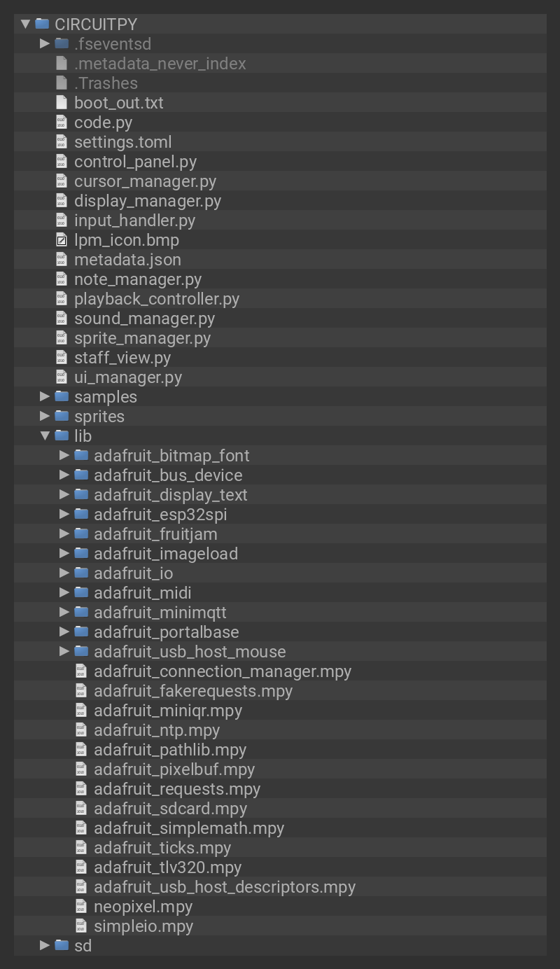Click the lpm_icon.bmp image file icon
The width and height of the screenshot is (560, 969).
pos(62,240)
